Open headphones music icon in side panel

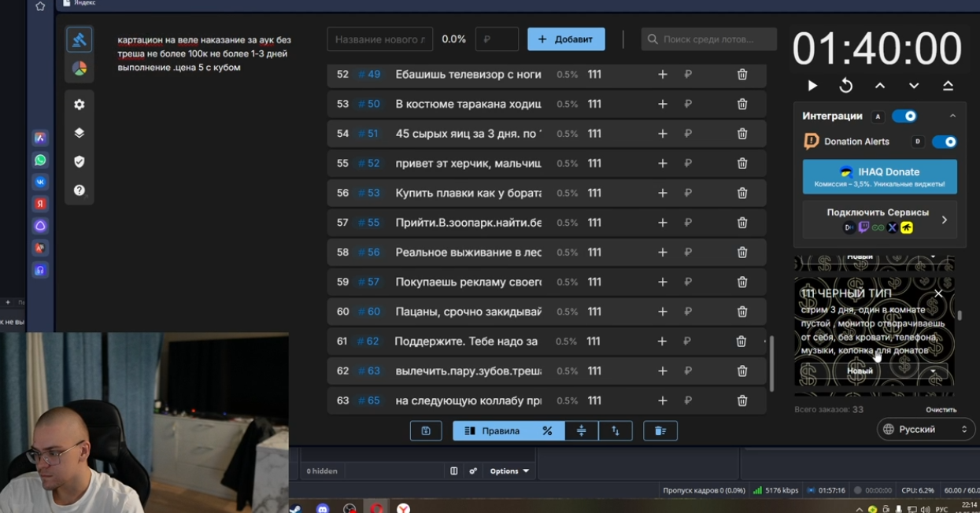(40, 270)
